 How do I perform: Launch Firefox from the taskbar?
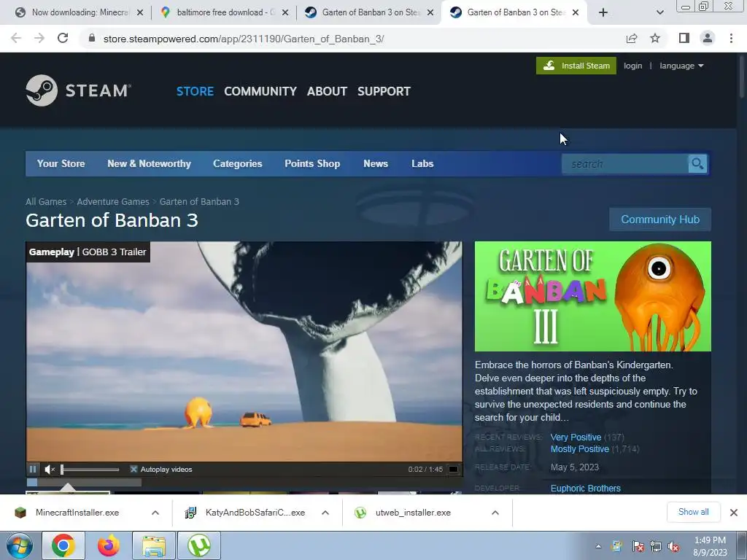109,545
